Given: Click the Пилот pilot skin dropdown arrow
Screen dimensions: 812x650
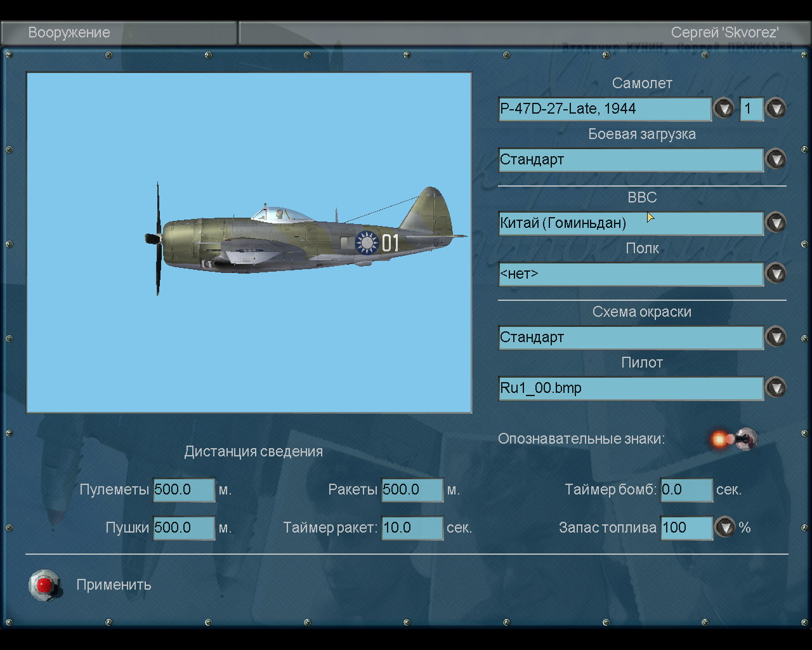Looking at the screenshot, I should tap(775, 388).
